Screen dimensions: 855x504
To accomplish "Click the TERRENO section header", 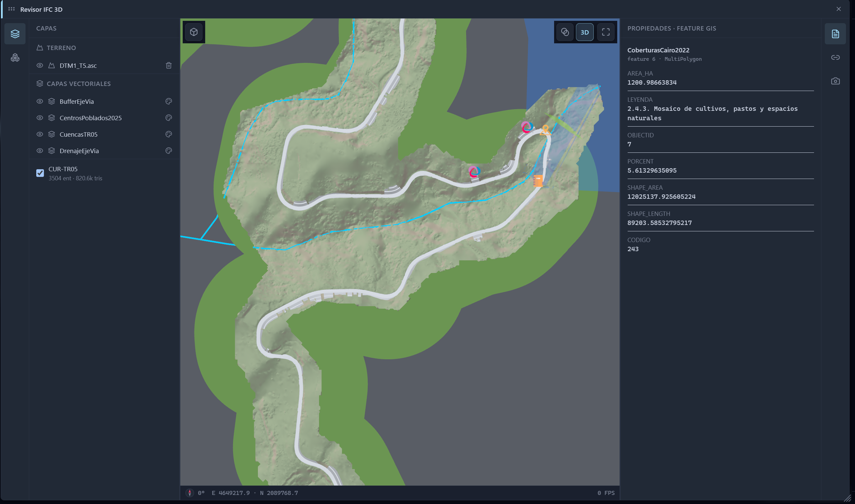I will 61,48.
